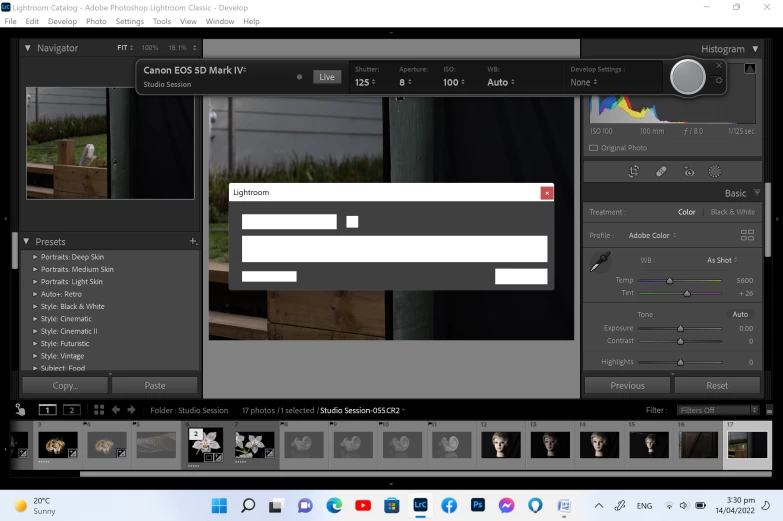Close the Lightroom dialog
This screenshot has width=783, height=521.
(547, 193)
